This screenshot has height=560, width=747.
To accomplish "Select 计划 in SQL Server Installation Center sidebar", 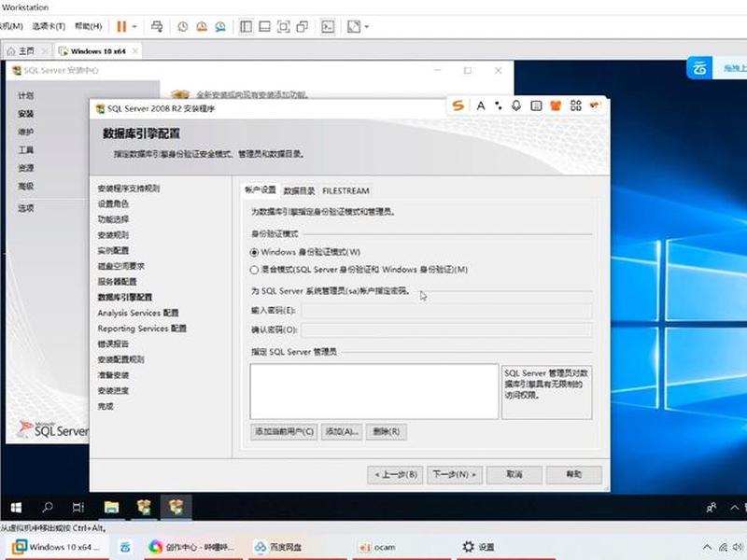I will coord(26,96).
